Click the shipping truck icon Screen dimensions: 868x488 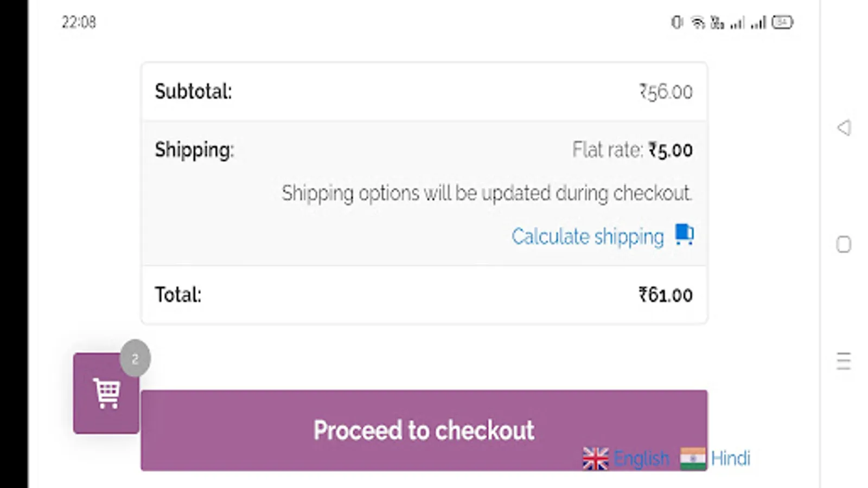[684, 235]
